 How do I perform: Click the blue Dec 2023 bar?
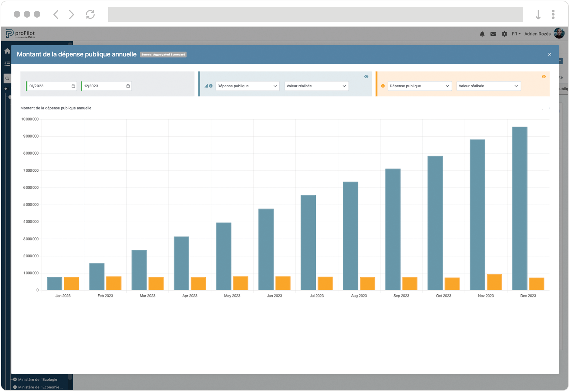tap(520, 209)
